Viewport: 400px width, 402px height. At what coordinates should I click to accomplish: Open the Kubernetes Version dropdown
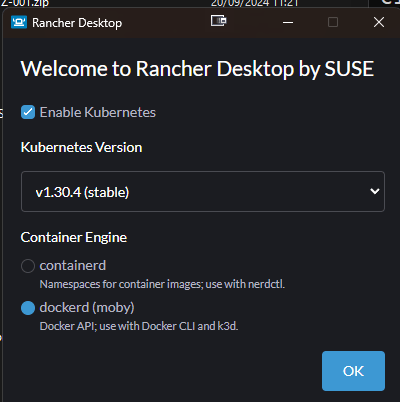pos(203,192)
